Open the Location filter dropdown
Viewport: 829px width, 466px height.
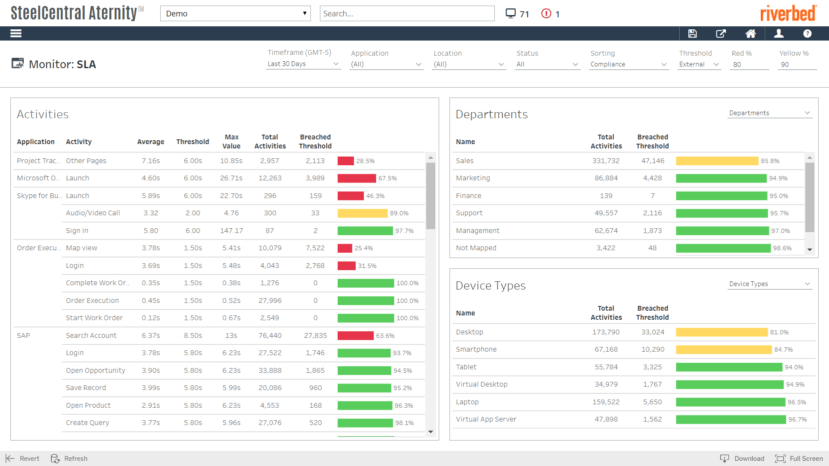pyautogui.click(x=468, y=65)
